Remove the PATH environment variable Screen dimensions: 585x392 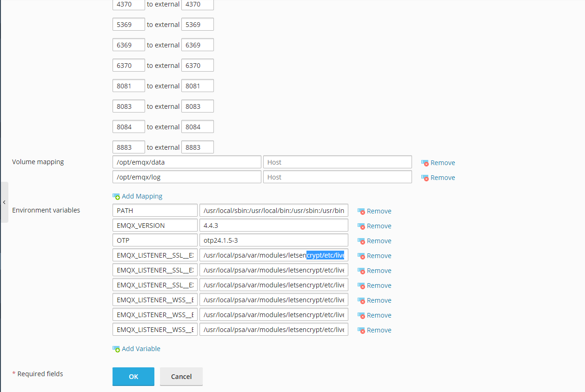(374, 211)
